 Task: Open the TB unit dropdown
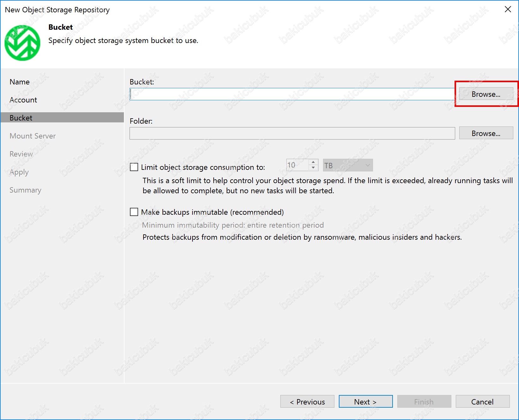click(x=348, y=165)
